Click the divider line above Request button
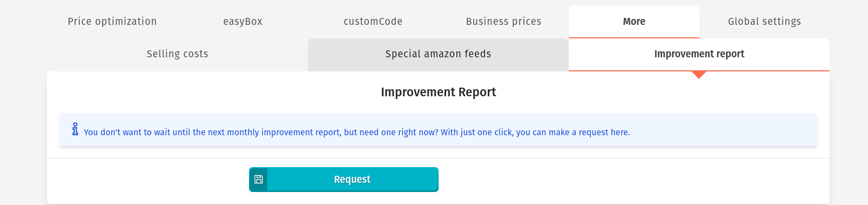Screen dimensions: 868x205 pyautogui.click(x=438, y=158)
